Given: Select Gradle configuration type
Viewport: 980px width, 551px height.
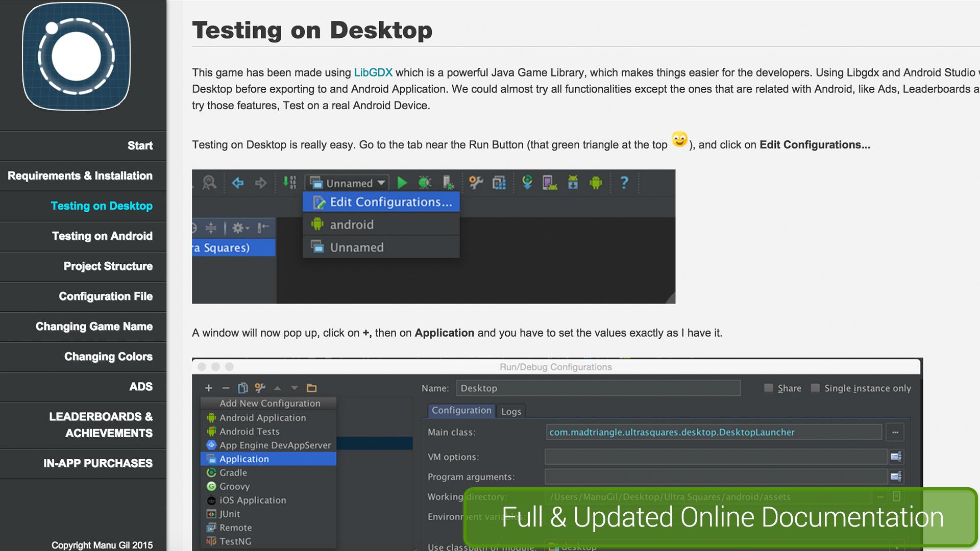Looking at the screenshot, I should coord(268,472).
